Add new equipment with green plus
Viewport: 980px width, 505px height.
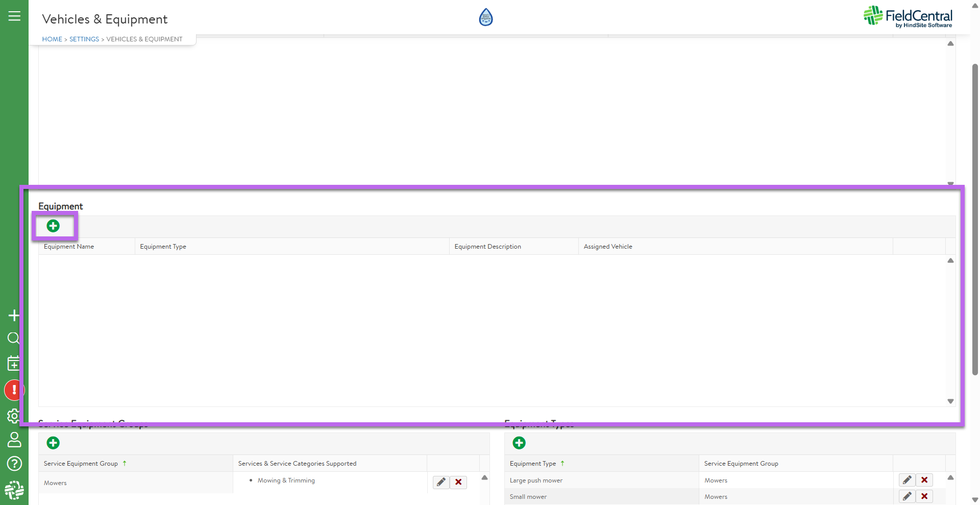[x=53, y=226]
